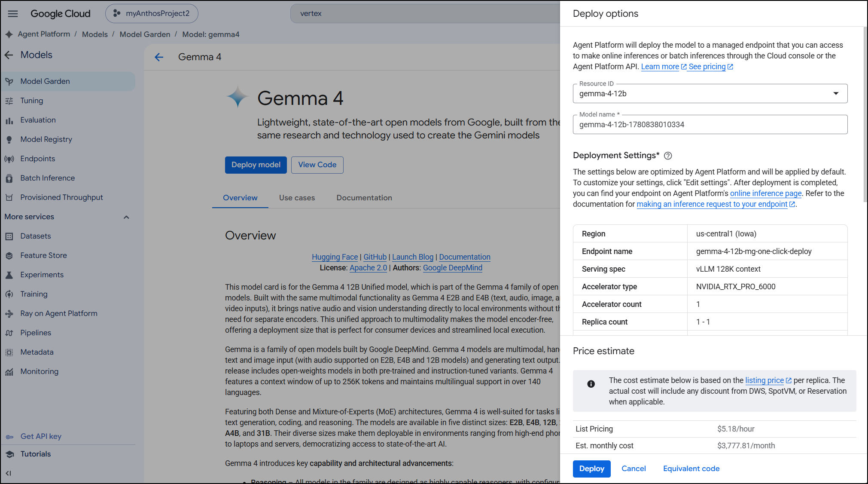Go back using the Models back arrow
Image resolution: width=868 pixels, height=484 pixels.
[x=9, y=55]
